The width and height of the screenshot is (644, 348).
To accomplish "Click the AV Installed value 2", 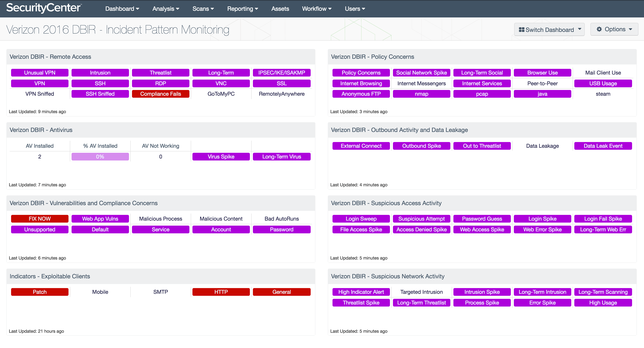I will 40,157.
